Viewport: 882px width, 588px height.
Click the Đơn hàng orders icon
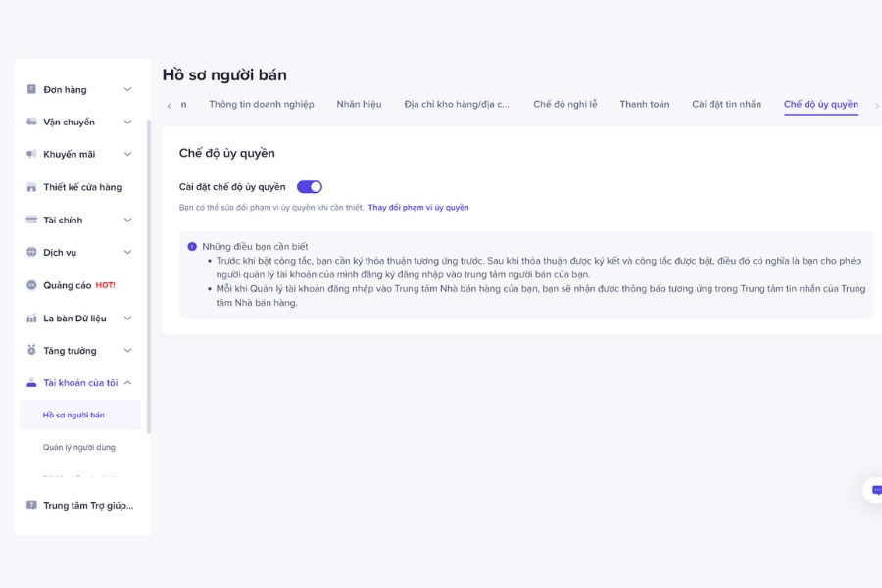pyautogui.click(x=31, y=89)
